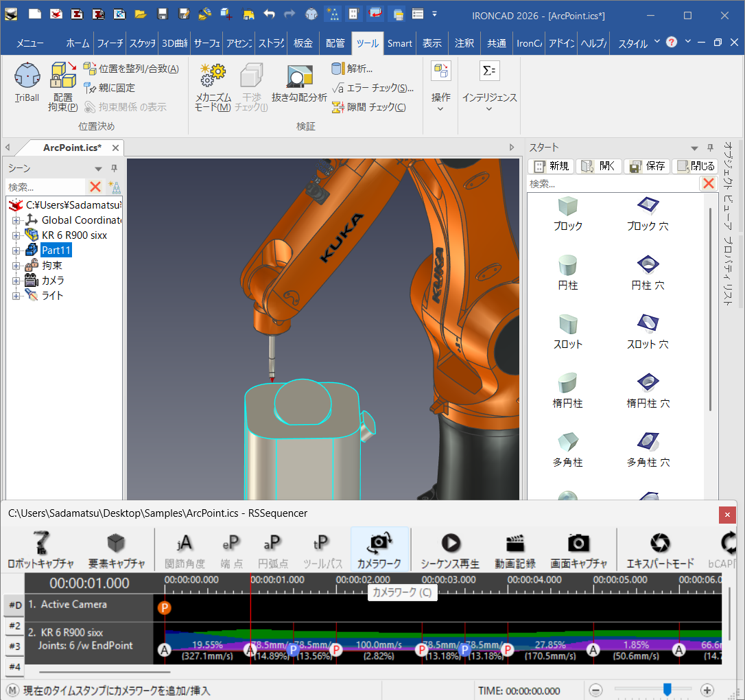Image resolution: width=745 pixels, height=700 pixels.
Task: Click 親に固定 fix-to-parent command
Action: click(109, 88)
